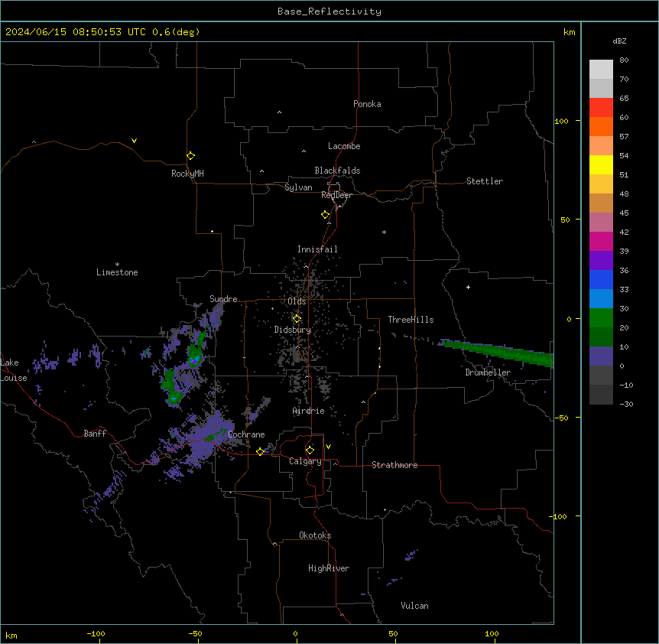Click the ThreeHills city label

tap(411, 320)
